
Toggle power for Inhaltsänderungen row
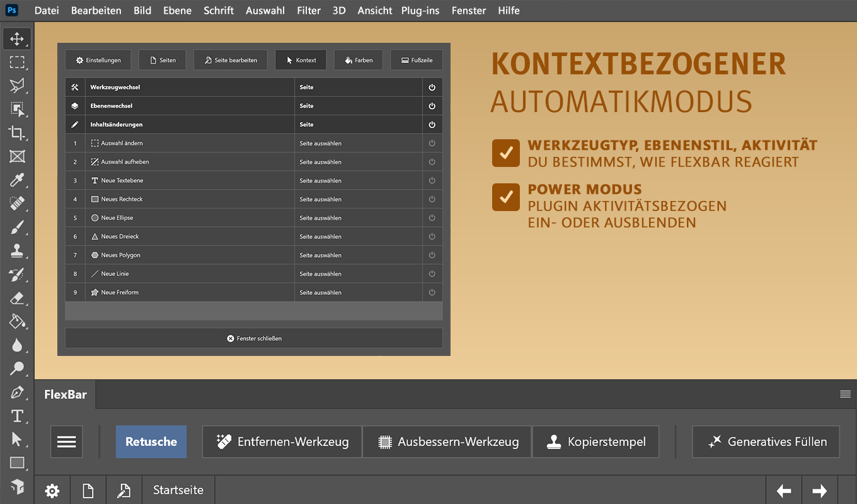point(432,125)
